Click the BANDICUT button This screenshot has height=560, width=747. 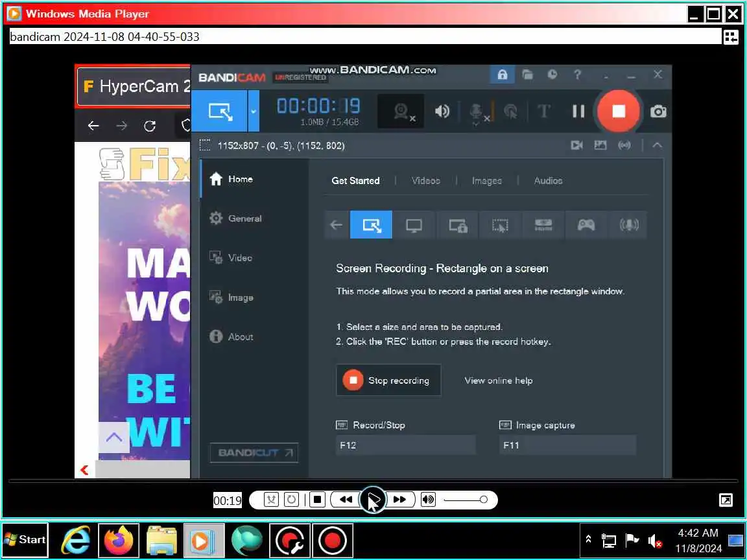point(254,452)
